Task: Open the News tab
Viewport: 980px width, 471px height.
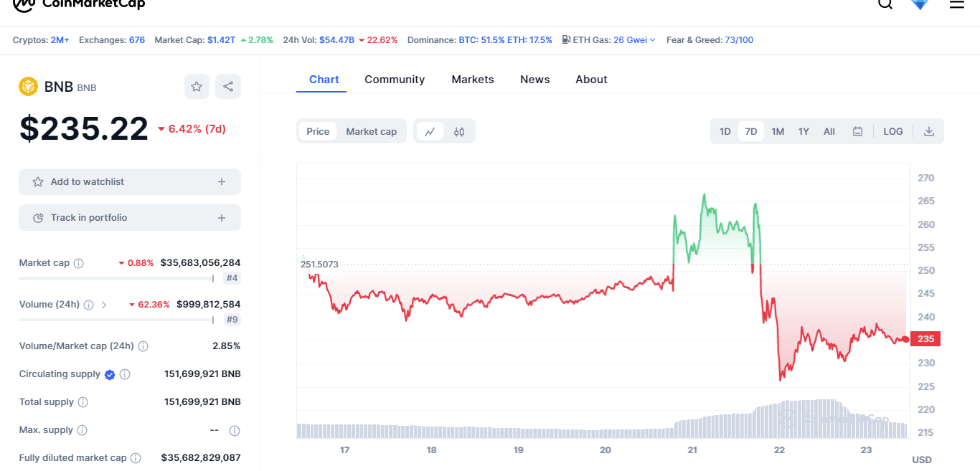Action: pos(535,80)
